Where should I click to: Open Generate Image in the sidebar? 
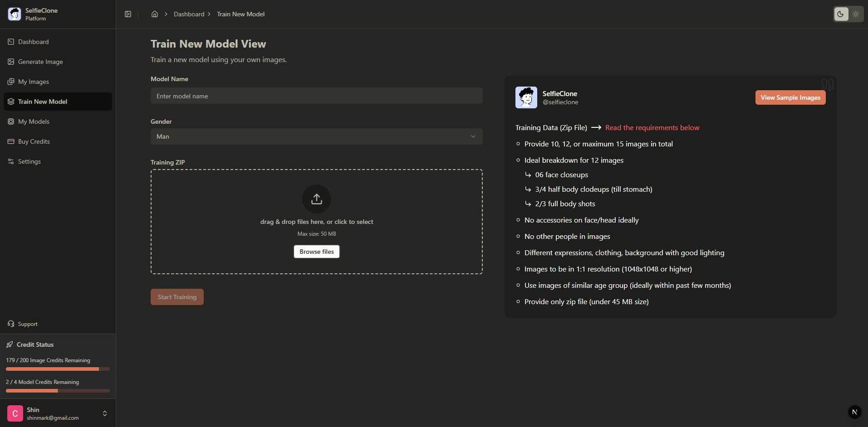[x=58, y=62]
